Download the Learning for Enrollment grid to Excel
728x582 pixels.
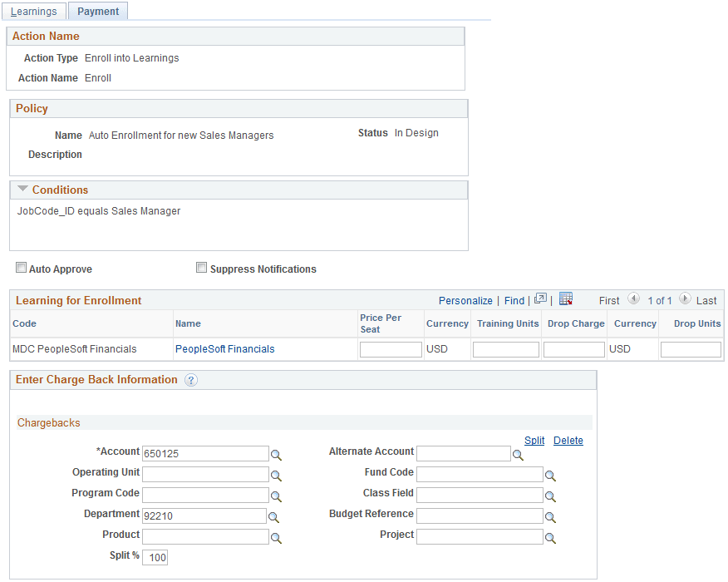tap(568, 300)
